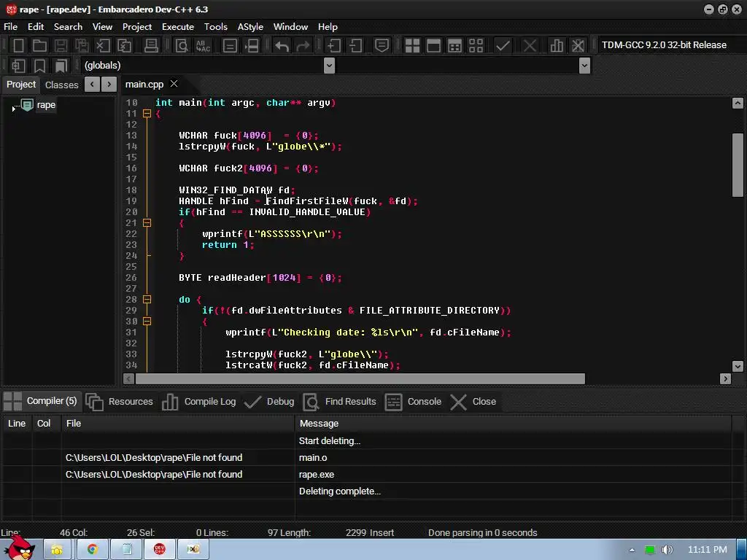Image resolution: width=747 pixels, height=560 pixels.
Task: Click the Run window icon
Action: pos(433,45)
